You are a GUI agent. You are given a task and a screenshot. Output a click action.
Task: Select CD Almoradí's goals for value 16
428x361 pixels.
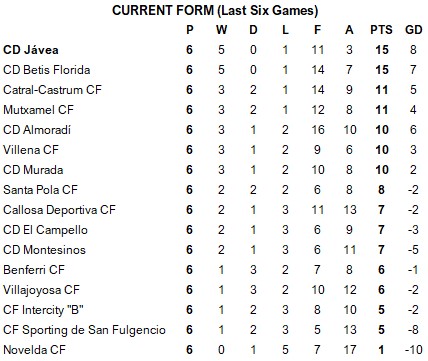pyautogui.click(x=318, y=130)
